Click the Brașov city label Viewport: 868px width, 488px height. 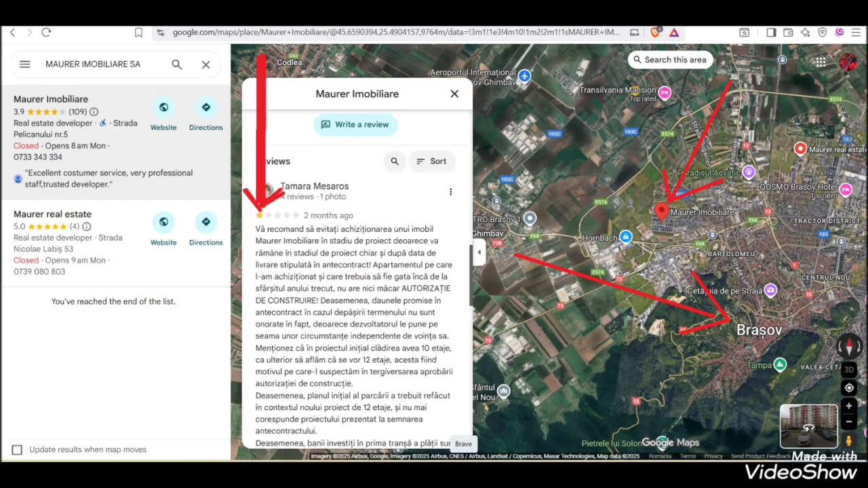759,330
